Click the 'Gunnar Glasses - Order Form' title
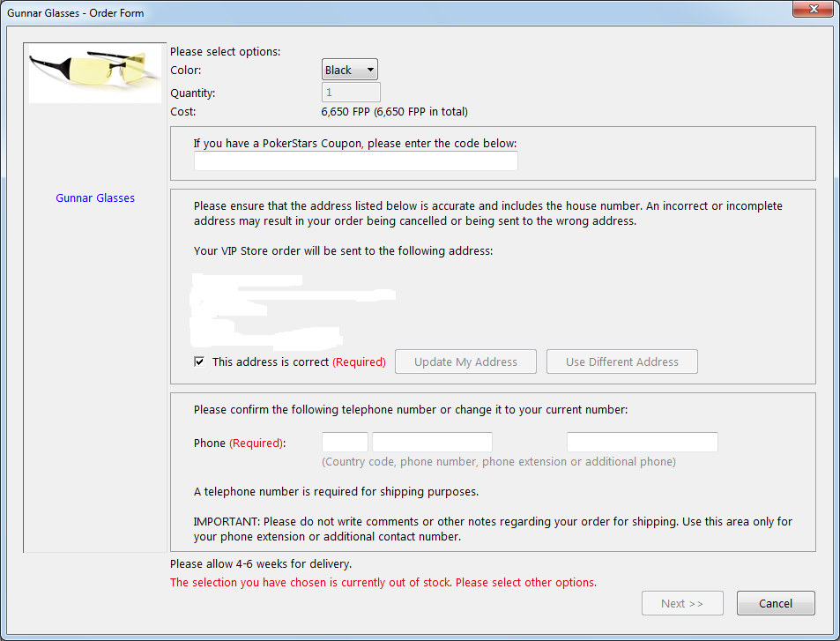 pos(76,13)
